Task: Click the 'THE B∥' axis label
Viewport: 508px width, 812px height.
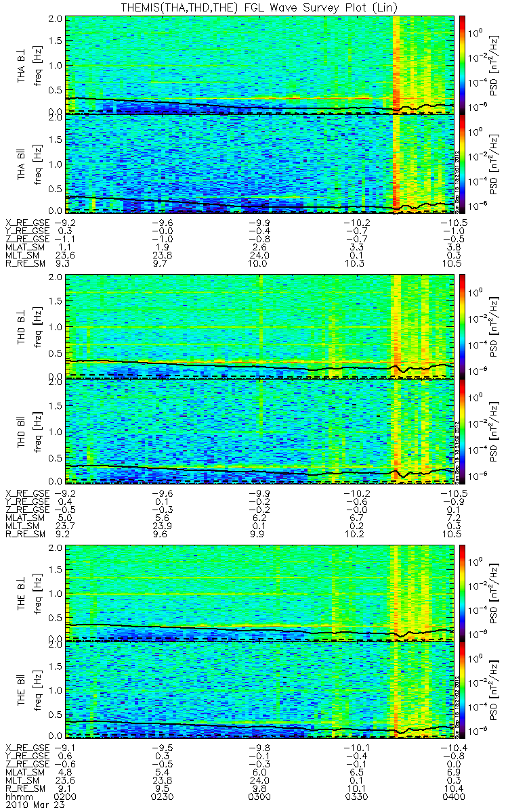Action: click(x=22, y=690)
